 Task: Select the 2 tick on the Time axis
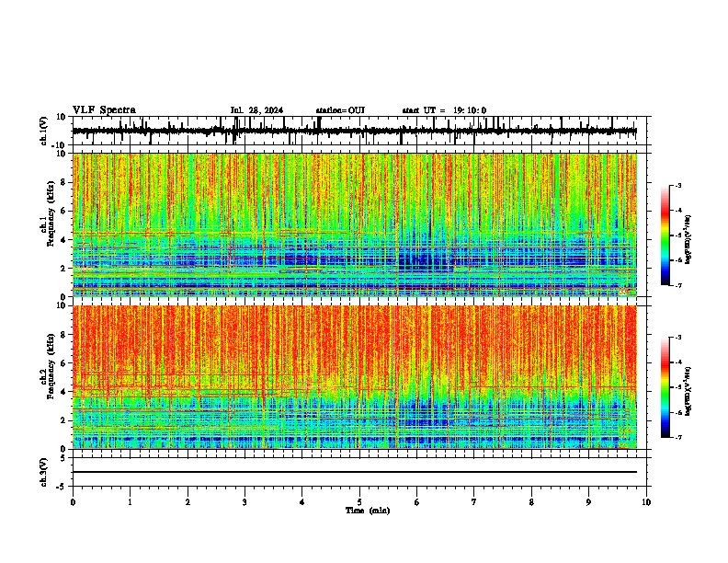coord(188,502)
